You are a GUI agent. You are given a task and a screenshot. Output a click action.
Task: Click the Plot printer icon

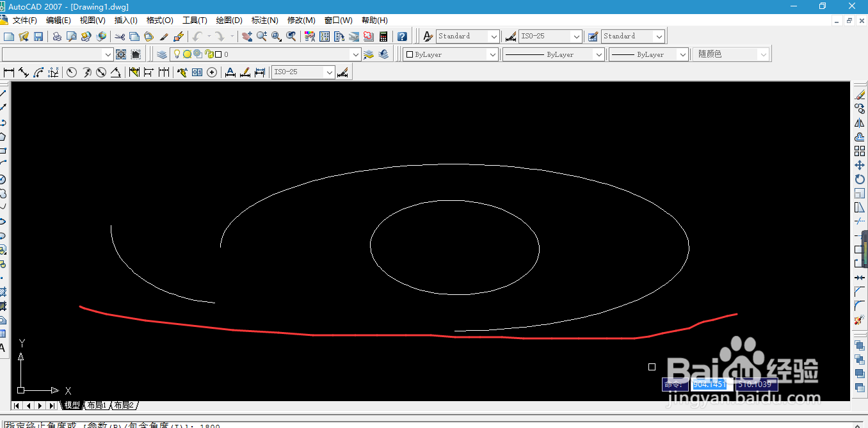tap(57, 36)
